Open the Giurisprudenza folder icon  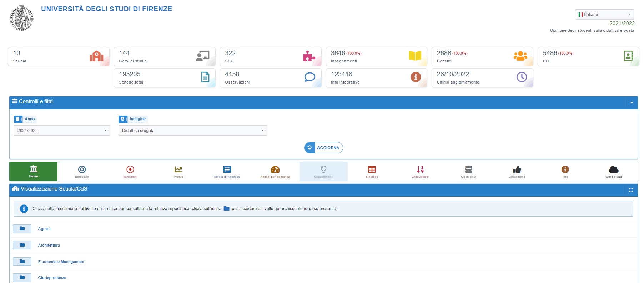[x=22, y=278]
